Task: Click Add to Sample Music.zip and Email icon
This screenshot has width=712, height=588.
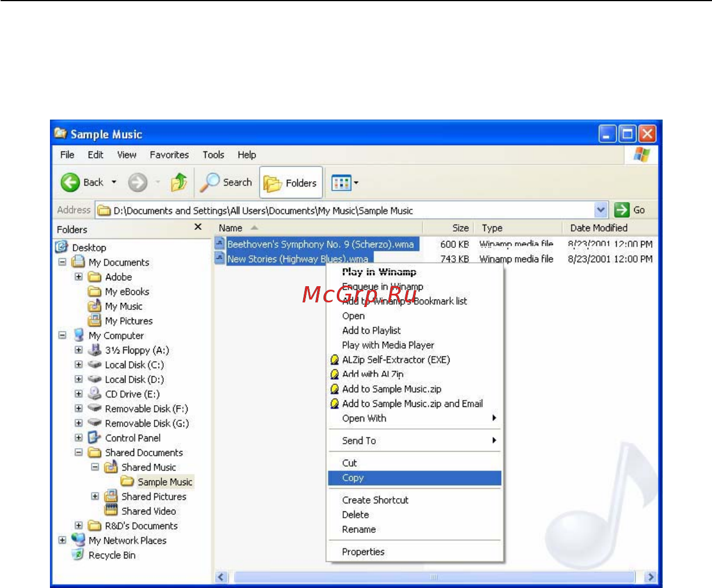Action: pos(335,403)
